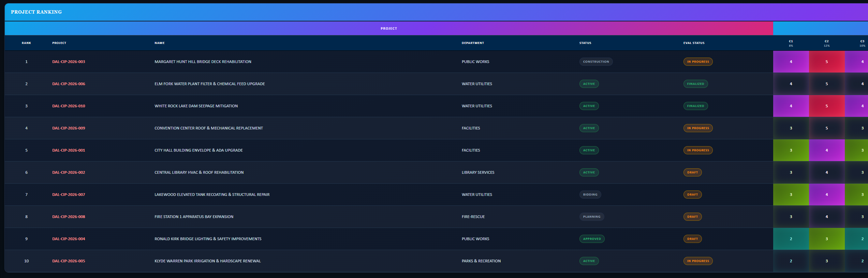Open project link DAL-CIP-2026-009

tap(69, 128)
